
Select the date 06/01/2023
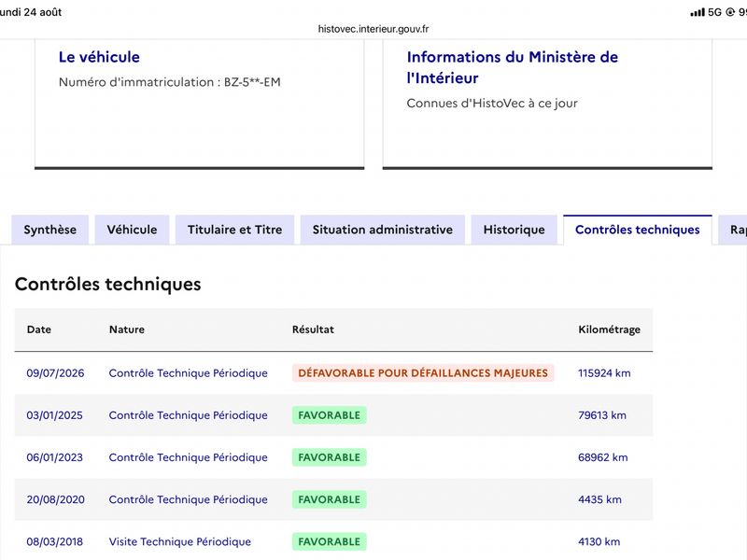(x=55, y=457)
